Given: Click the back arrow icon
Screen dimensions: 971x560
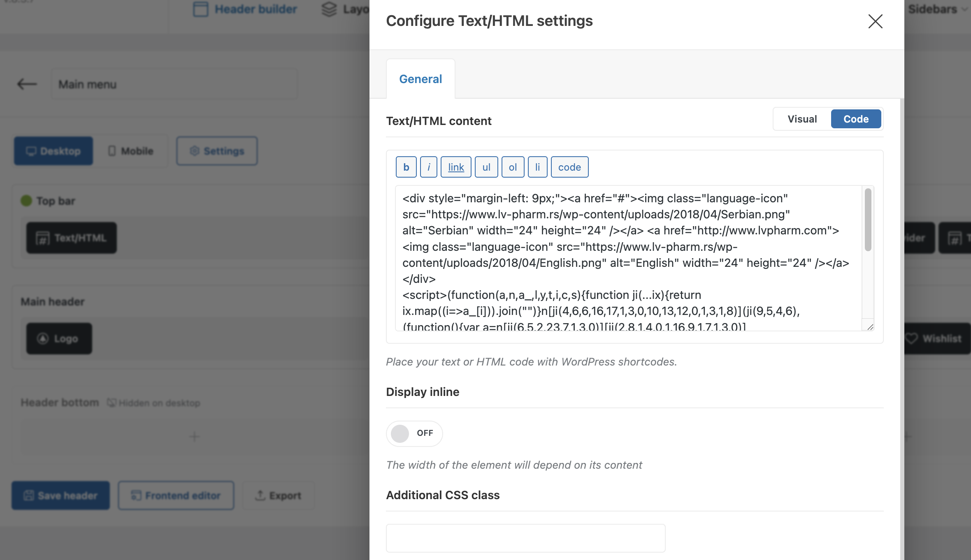Looking at the screenshot, I should click(x=27, y=84).
